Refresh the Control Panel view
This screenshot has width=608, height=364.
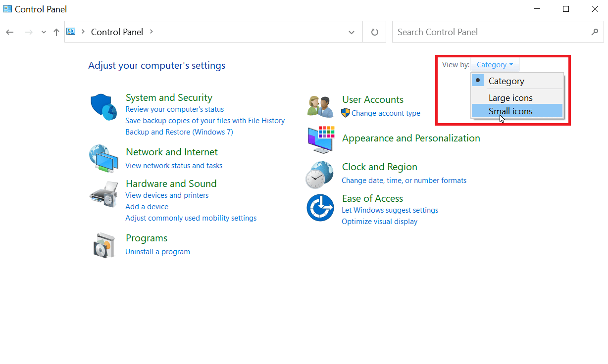point(375,32)
